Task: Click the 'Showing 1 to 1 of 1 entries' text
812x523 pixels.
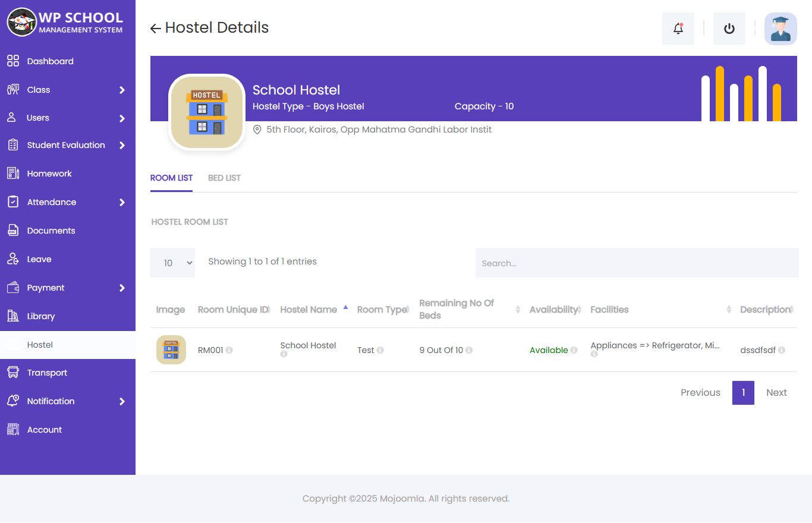Action: click(262, 261)
